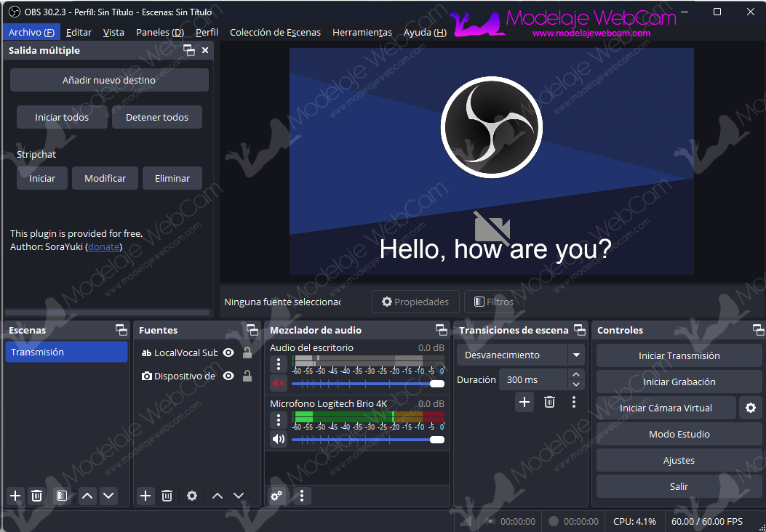Start the Stripchat output with Iniciar

(x=42, y=178)
